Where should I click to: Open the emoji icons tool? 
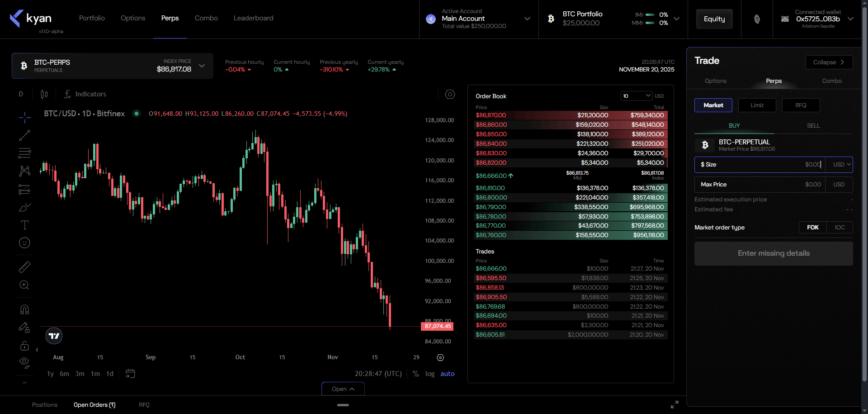point(25,243)
